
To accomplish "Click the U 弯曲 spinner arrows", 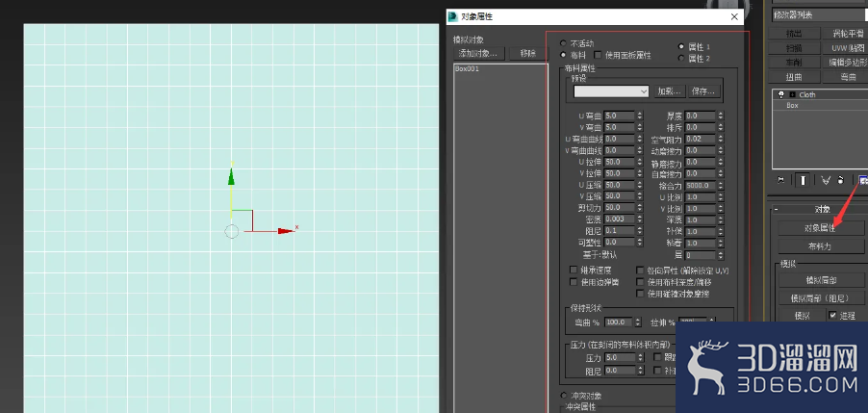I will point(640,116).
